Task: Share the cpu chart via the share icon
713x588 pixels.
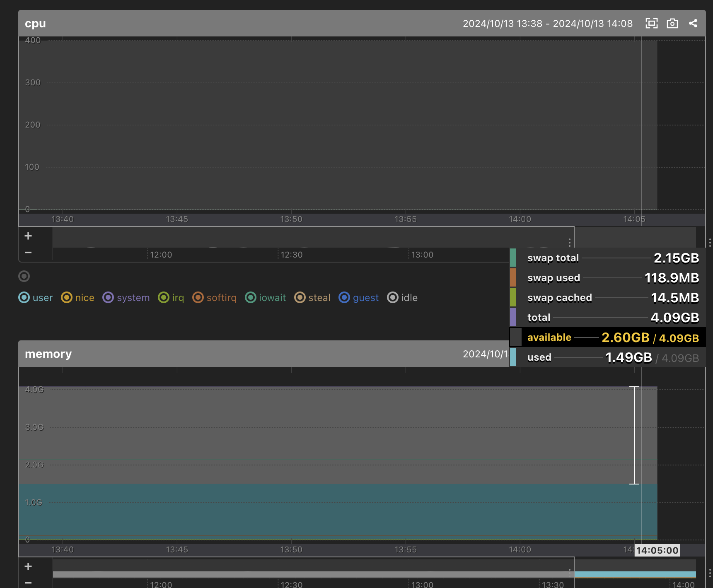Action: [x=693, y=24]
